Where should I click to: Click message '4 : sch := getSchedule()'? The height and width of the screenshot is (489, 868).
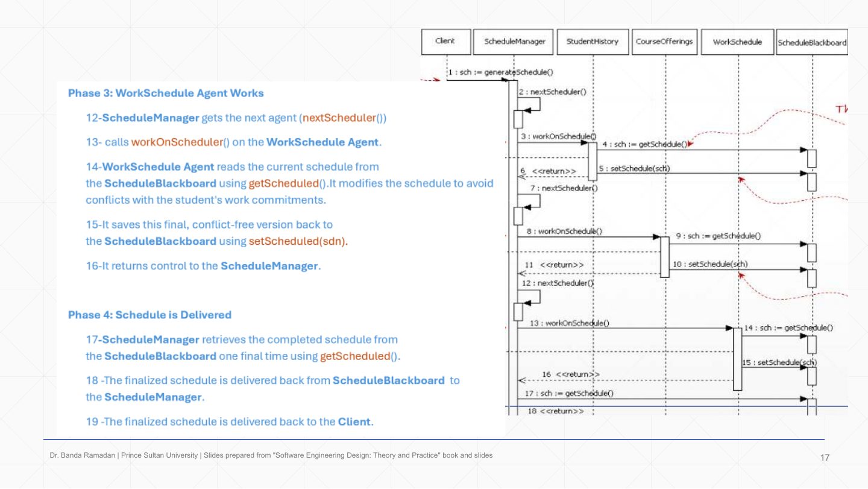pos(645,144)
